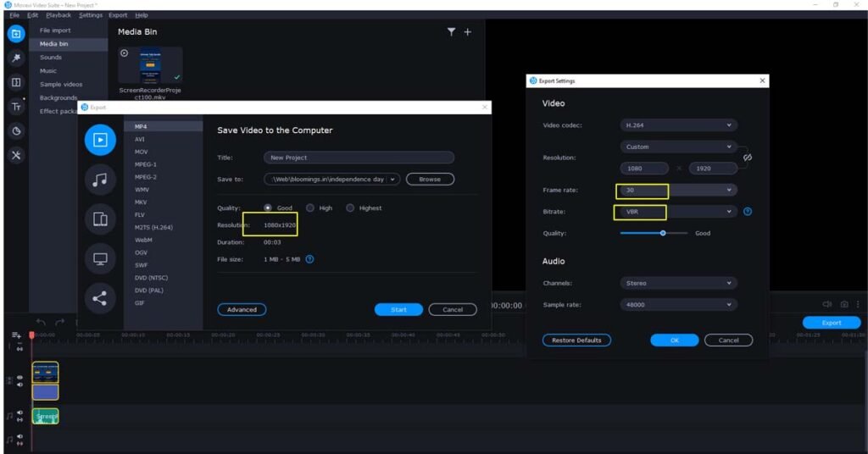This screenshot has height=454, width=868.
Task: Click OK in Export Settings
Action: pos(674,340)
